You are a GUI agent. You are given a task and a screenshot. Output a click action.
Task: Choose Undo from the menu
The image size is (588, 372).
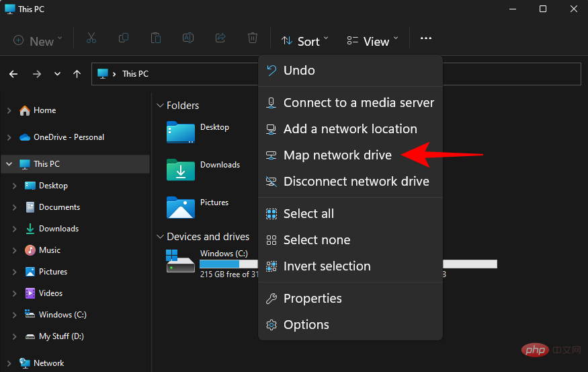(350, 70)
